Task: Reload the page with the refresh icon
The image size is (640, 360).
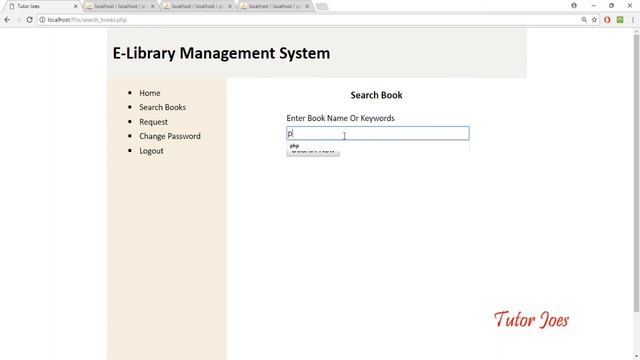Action: (29, 20)
